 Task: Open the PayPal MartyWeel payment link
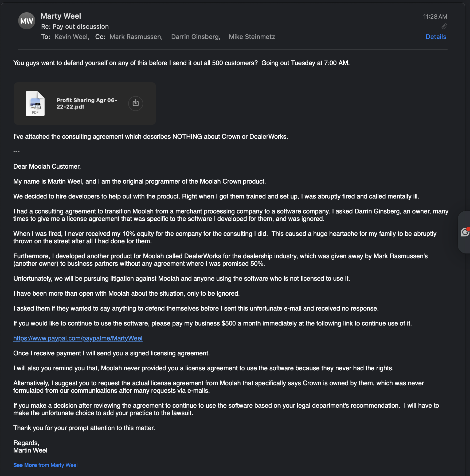(78, 338)
